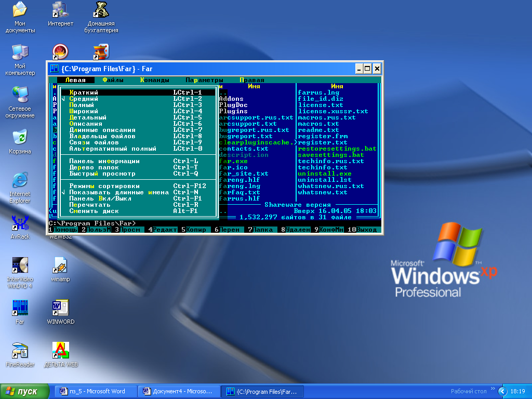The image size is (532, 399).
Task: Select whatsnew.txt file entry
Action: coord(323,192)
